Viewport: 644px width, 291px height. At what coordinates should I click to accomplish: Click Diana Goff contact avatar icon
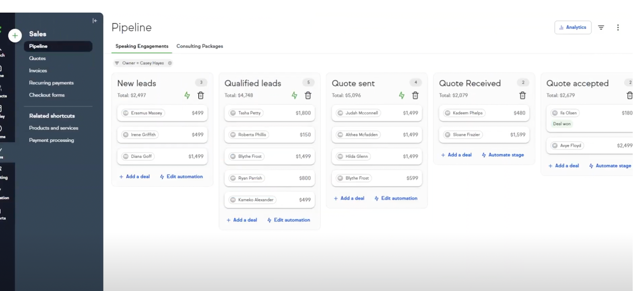tap(126, 157)
